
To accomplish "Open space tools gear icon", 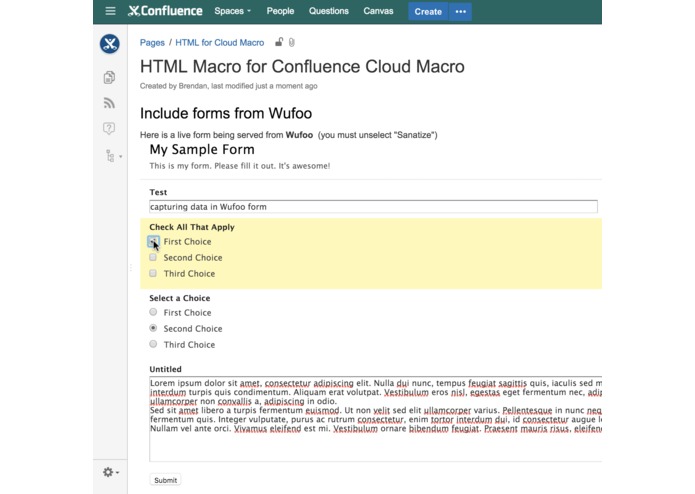I will click(109, 472).
